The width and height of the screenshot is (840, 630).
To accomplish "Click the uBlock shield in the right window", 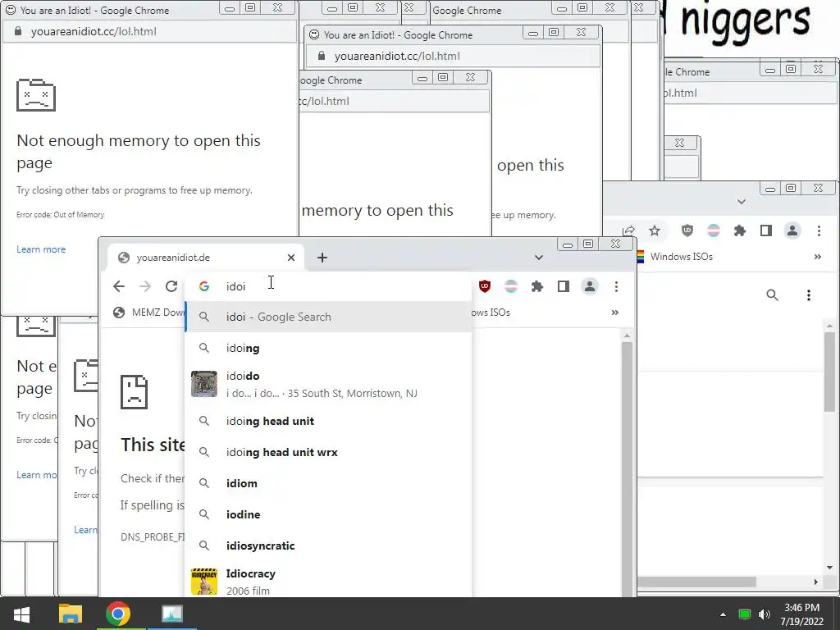I will [x=687, y=231].
